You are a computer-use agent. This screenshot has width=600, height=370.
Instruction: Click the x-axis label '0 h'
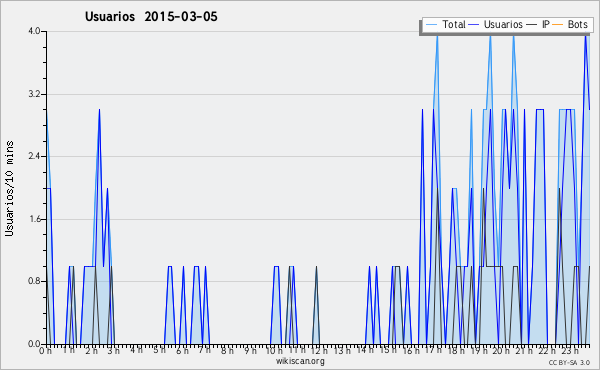45,350
